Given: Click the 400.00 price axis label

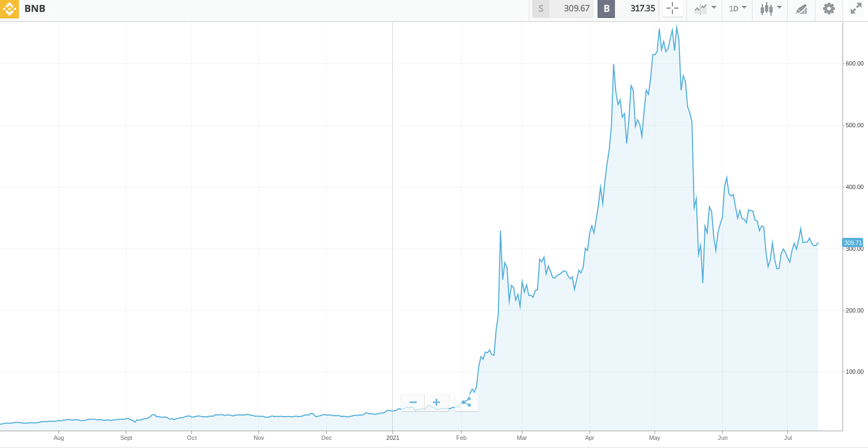Looking at the screenshot, I should tap(854, 187).
